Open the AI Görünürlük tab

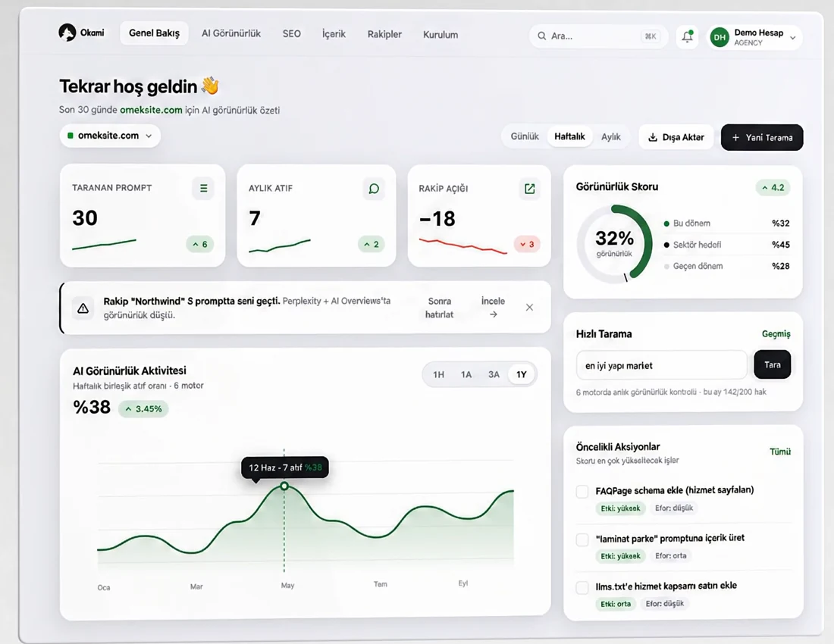coord(230,33)
